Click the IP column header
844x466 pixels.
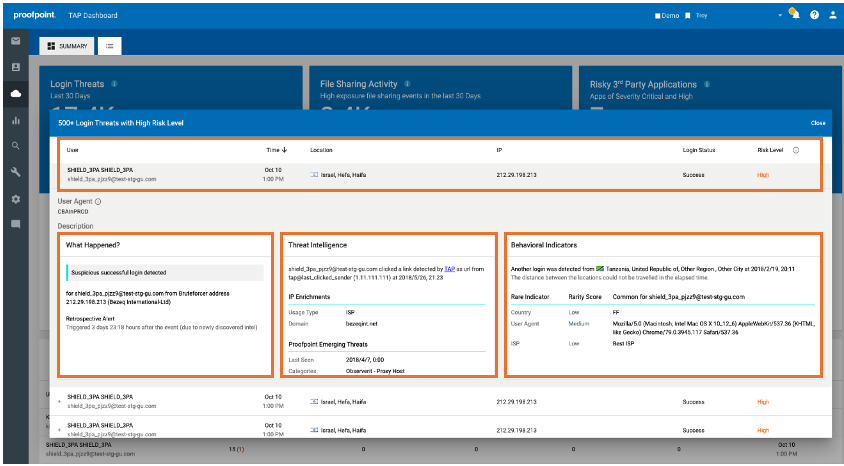coord(499,150)
